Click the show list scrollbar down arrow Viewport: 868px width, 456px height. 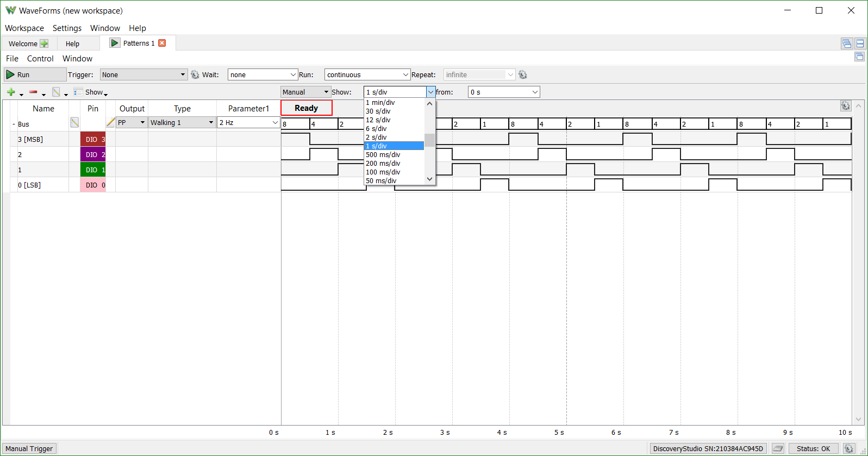point(430,179)
